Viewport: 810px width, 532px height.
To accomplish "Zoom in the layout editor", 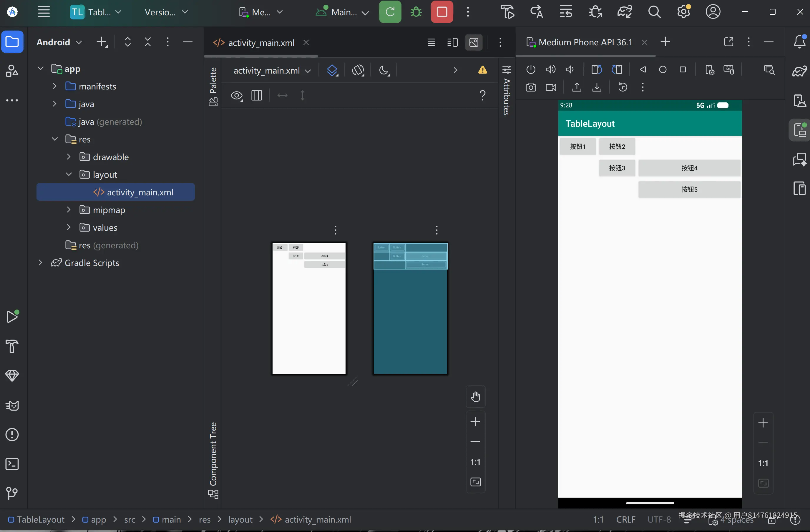I will click(x=475, y=422).
